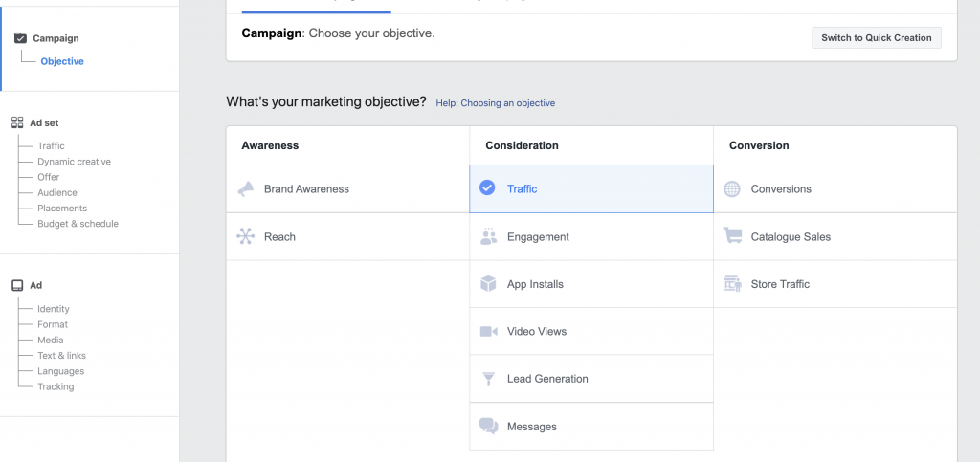980x462 pixels.
Task: Open the Campaign section in sidebar
Action: click(x=56, y=38)
